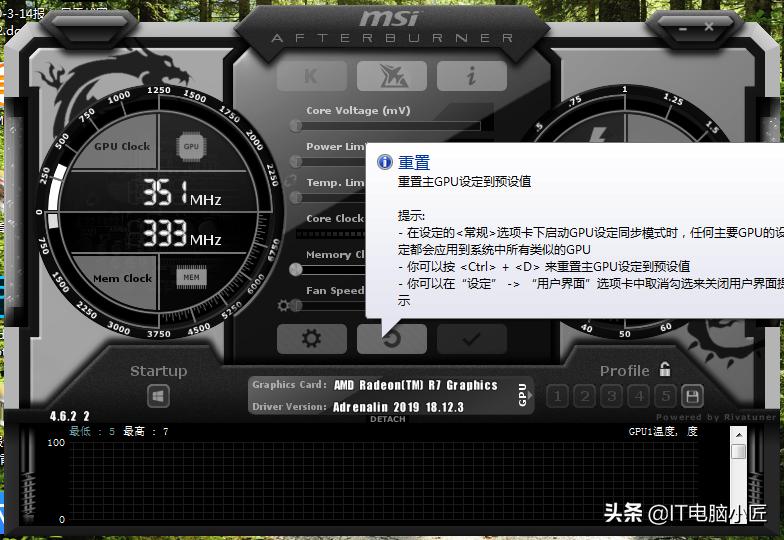The image size is (784, 540).
Task: Select profile slot 1
Action: [x=557, y=396]
